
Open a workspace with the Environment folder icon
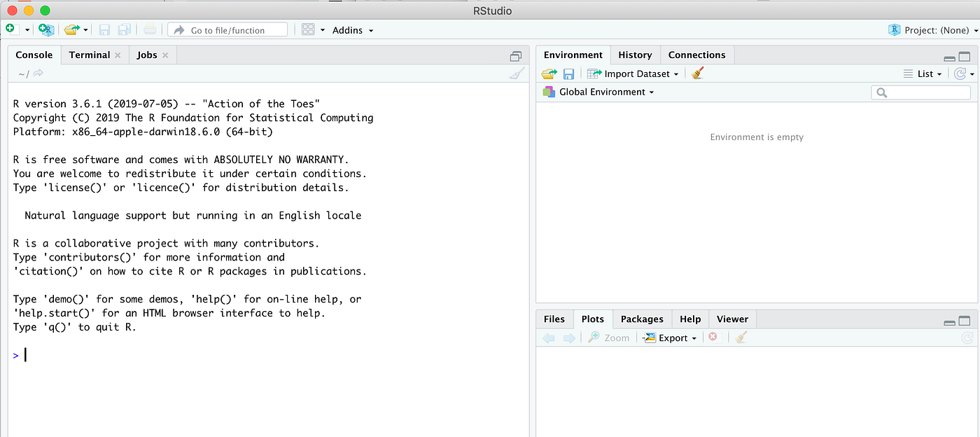549,73
